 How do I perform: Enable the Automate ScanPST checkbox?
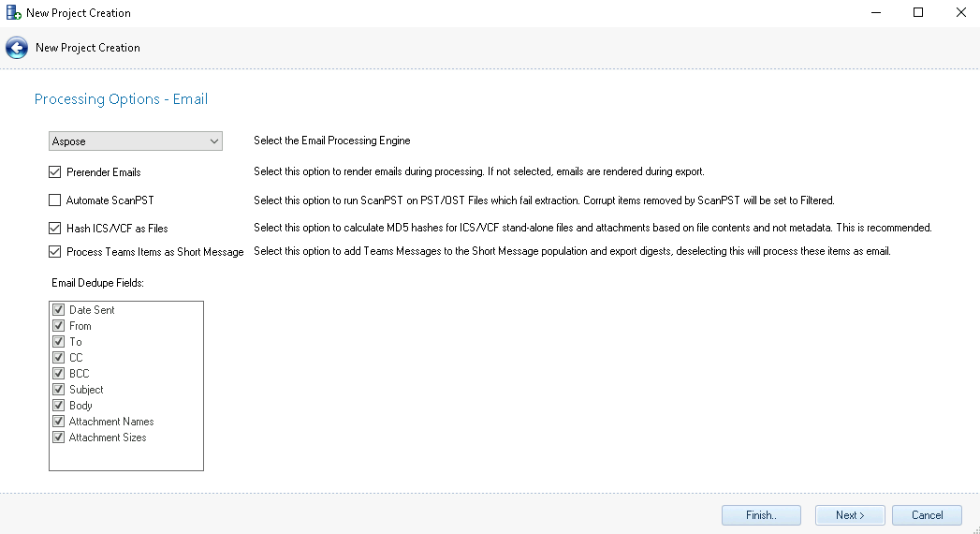(x=54, y=200)
